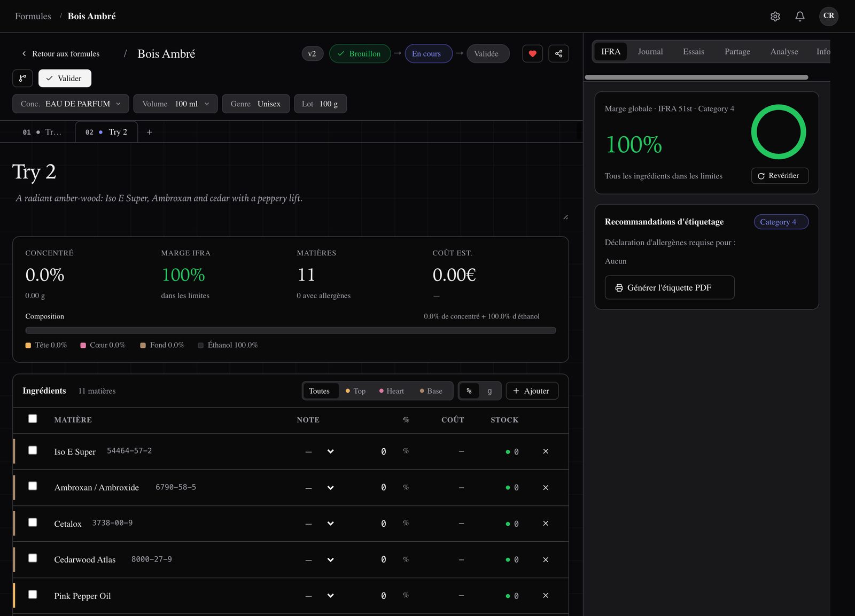The width and height of the screenshot is (855, 616).
Task: Check the Cedarwood Atlas checkbox
Action: tap(33, 558)
